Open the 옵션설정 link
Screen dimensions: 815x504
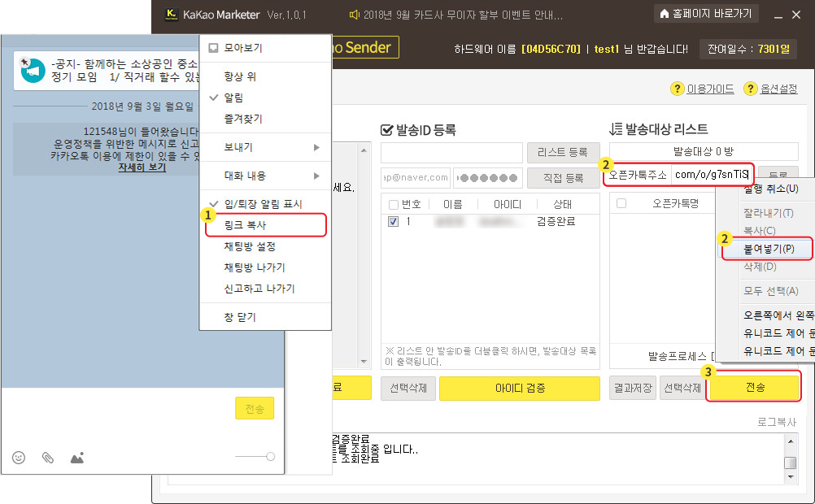(778, 89)
